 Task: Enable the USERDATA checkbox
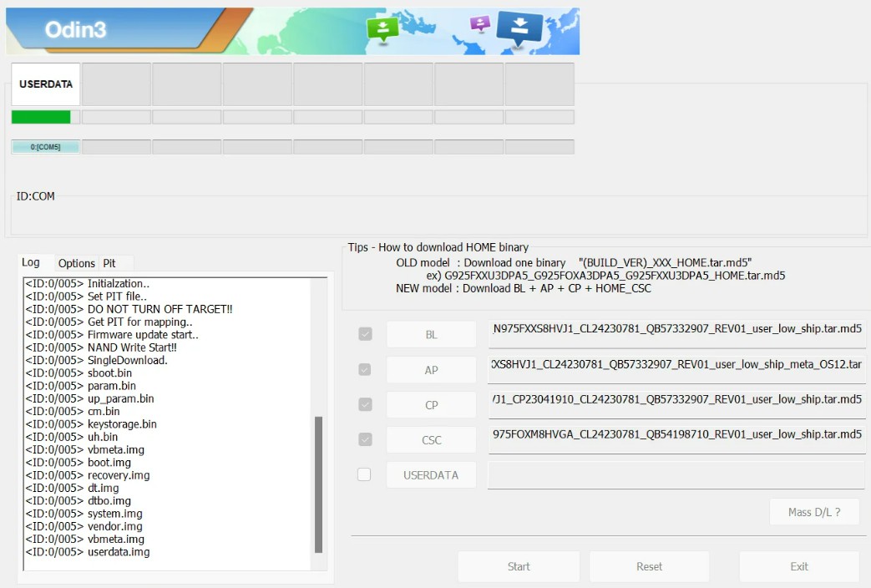364,474
